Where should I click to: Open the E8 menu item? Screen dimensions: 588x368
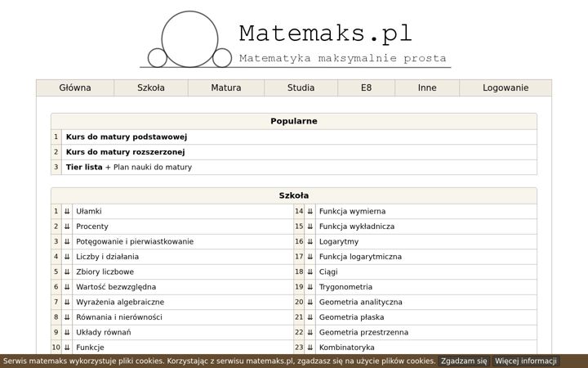[367, 88]
